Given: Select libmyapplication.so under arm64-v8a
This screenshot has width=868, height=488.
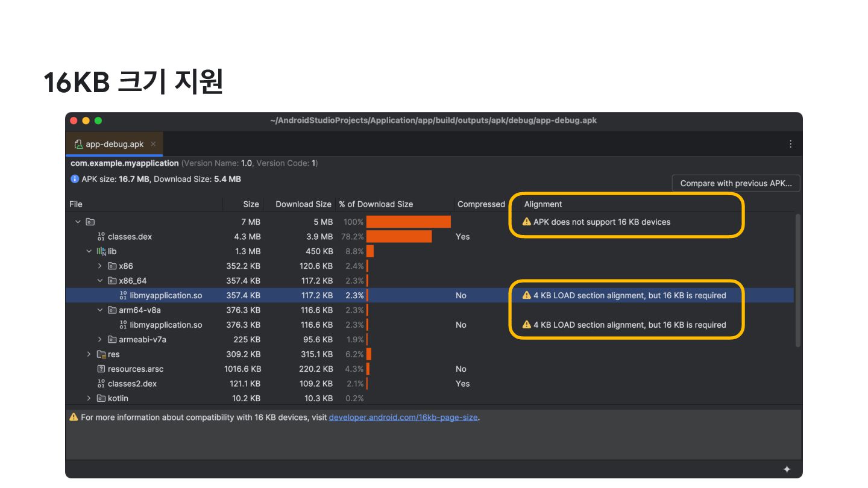Looking at the screenshot, I should pyautogui.click(x=430, y=325).
